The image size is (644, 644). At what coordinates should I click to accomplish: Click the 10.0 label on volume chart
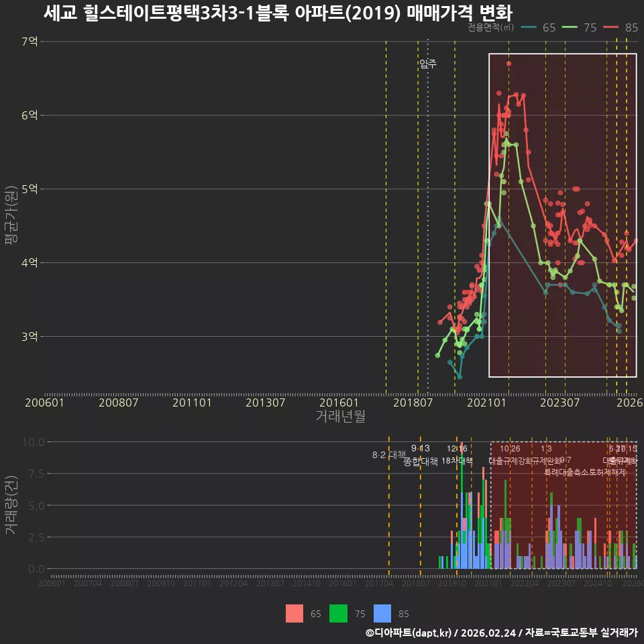34,442
